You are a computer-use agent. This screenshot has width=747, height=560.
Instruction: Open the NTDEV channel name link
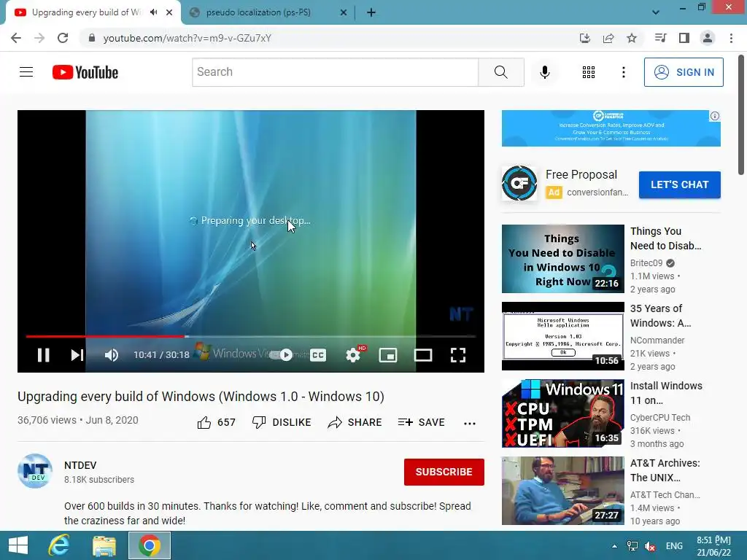coord(80,465)
